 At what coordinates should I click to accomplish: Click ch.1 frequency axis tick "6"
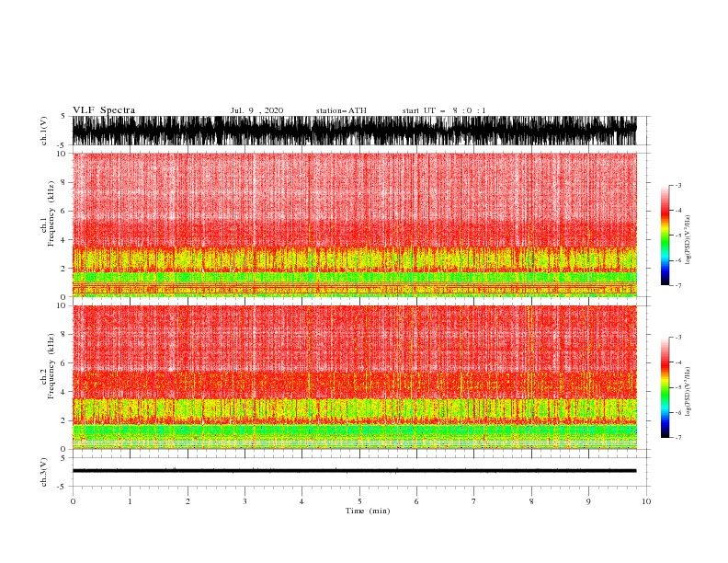coord(63,212)
